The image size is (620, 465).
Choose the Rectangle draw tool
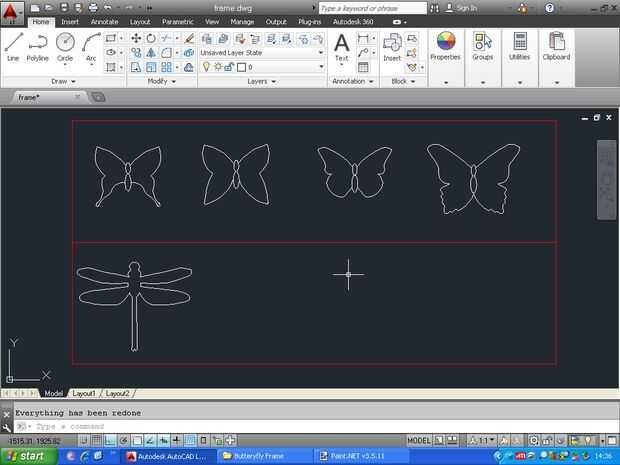tap(111, 38)
